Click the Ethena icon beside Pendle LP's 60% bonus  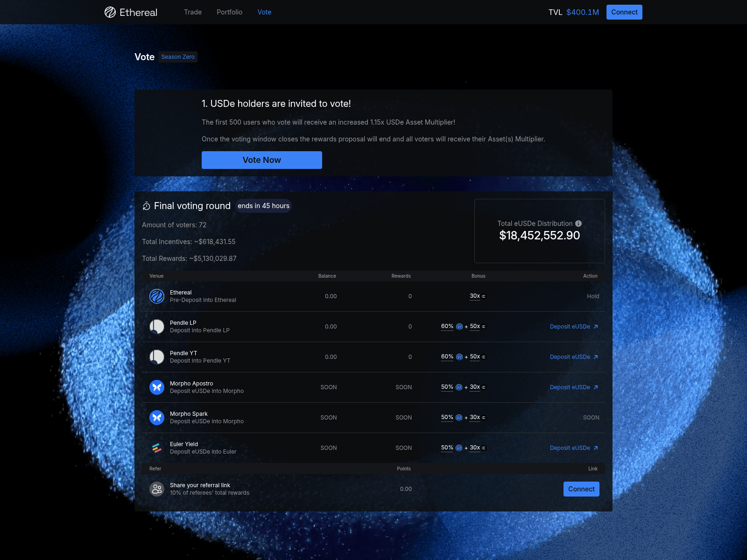pyautogui.click(x=459, y=327)
